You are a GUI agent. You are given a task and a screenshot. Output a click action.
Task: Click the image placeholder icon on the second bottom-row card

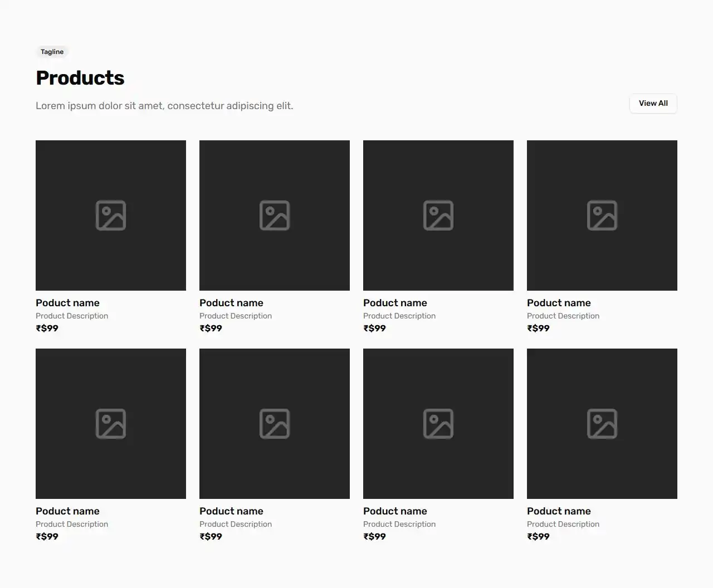click(x=274, y=423)
